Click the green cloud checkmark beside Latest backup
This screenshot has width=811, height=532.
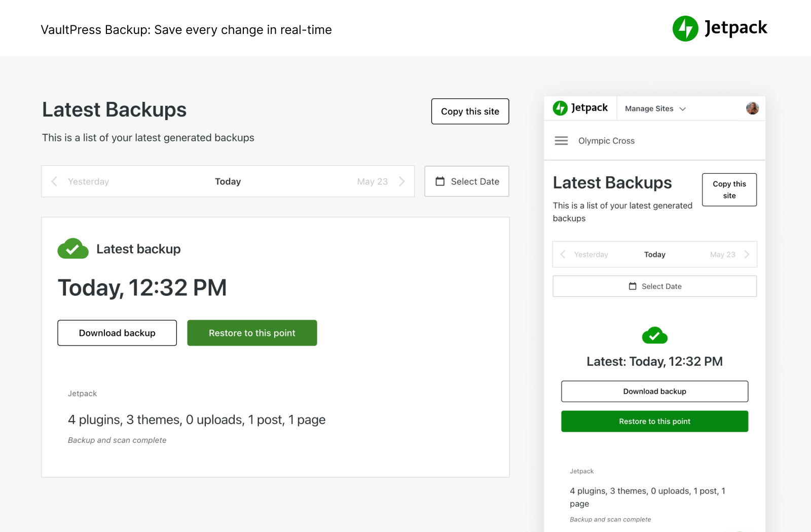73,249
